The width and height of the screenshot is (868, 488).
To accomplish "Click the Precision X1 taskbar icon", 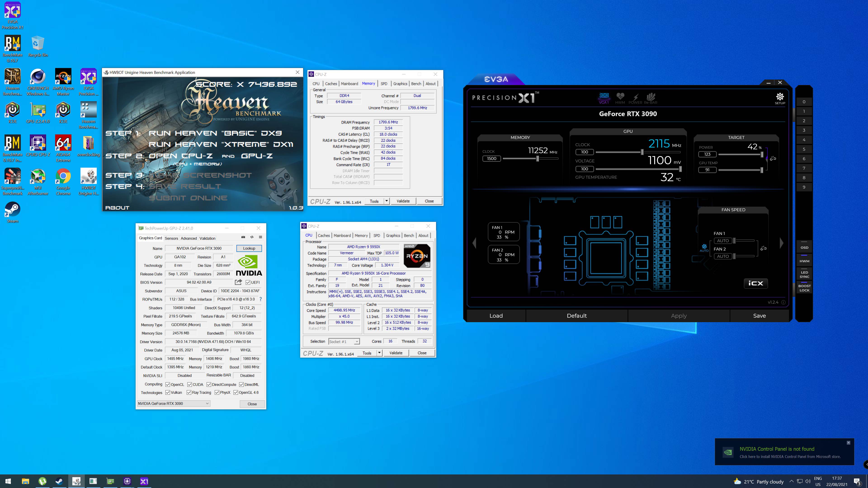I will point(144,481).
